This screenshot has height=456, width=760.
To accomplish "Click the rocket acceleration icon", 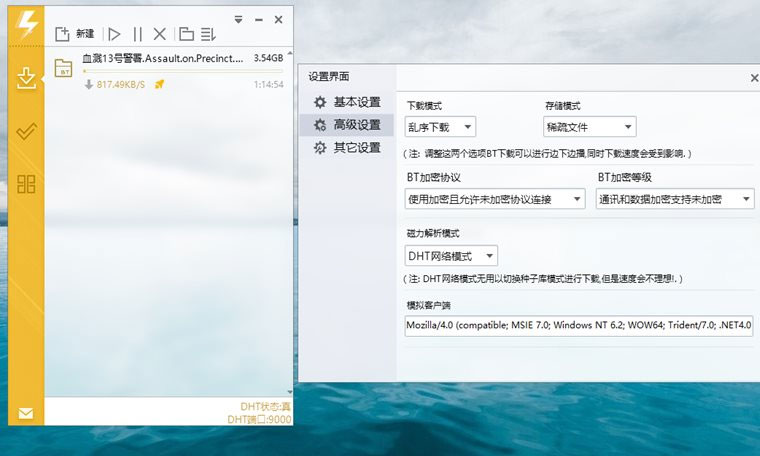I will [159, 84].
